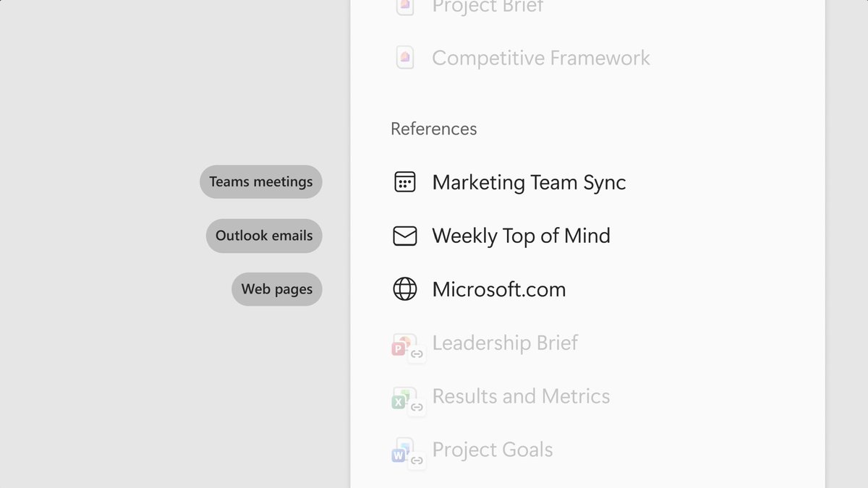Click the globe icon beside Microsoft.com
The image size is (868, 488).
tap(404, 289)
